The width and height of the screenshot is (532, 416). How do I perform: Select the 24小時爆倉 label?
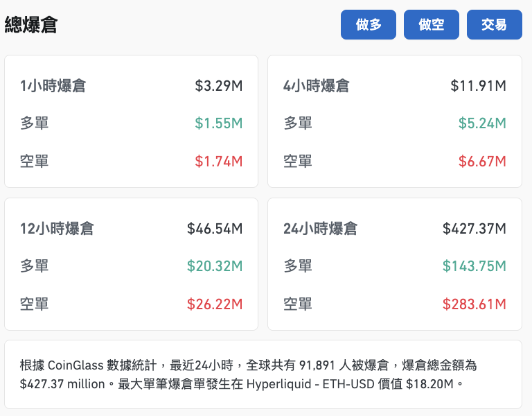click(x=320, y=229)
